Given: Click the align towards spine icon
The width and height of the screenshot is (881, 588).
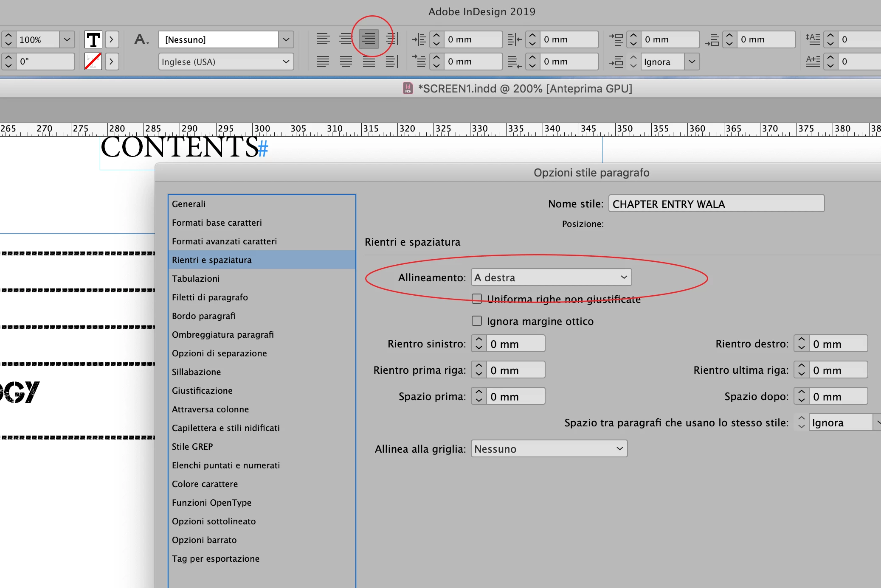Looking at the screenshot, I should tap(391, 39).
